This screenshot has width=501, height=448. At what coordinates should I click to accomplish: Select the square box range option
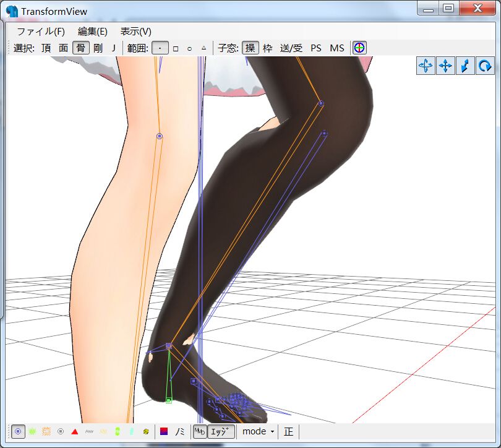pos(176,48)
